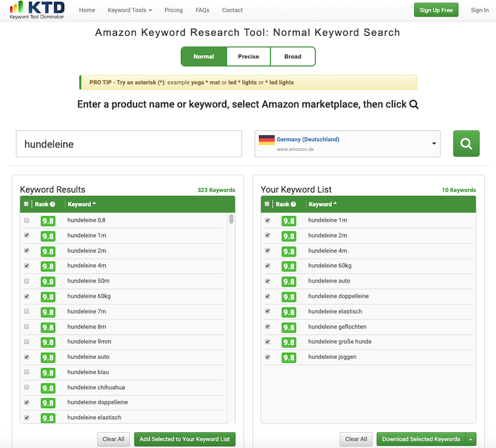Click the KTD logo
This screenshot has height=448, width=496.
click(36, 10)
